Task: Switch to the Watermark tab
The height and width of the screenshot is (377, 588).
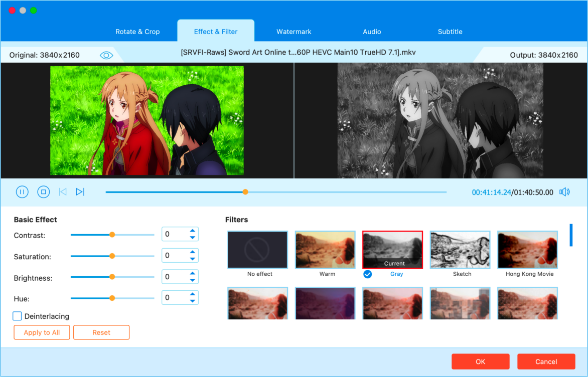Action: click(293, 32)
